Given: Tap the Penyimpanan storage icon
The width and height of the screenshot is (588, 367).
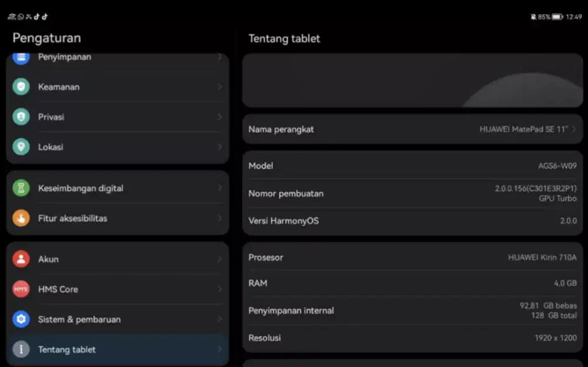Looking at the screenshot, I should click(21, 57).
